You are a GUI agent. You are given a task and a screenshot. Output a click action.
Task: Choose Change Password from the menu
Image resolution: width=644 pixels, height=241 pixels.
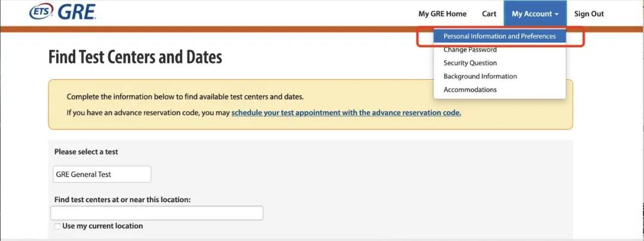[470, 50]
